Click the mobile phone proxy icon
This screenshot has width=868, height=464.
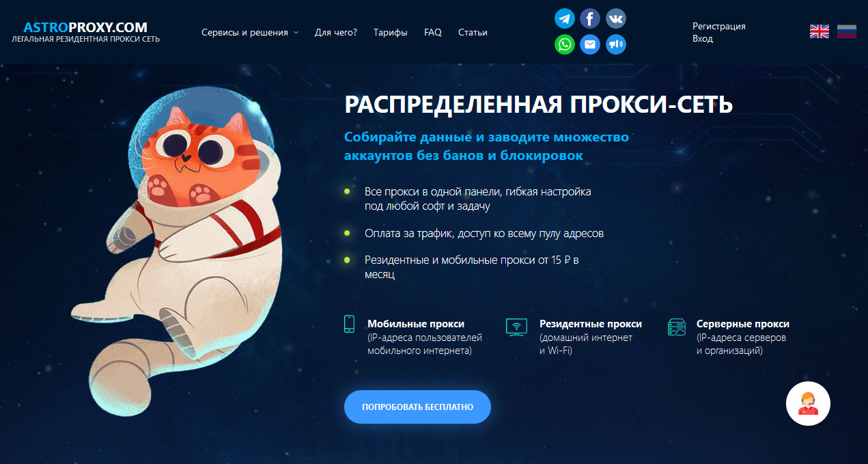click(x=350, y=324)
